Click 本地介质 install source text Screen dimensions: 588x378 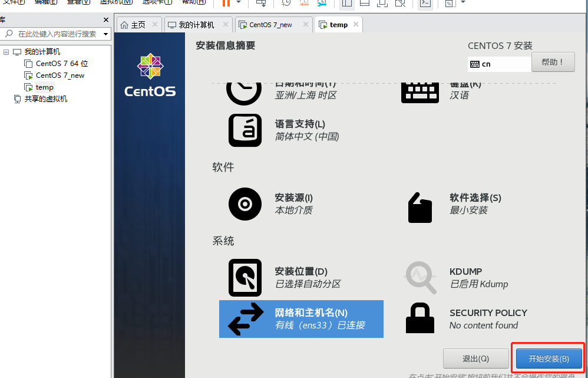point(293,210)
